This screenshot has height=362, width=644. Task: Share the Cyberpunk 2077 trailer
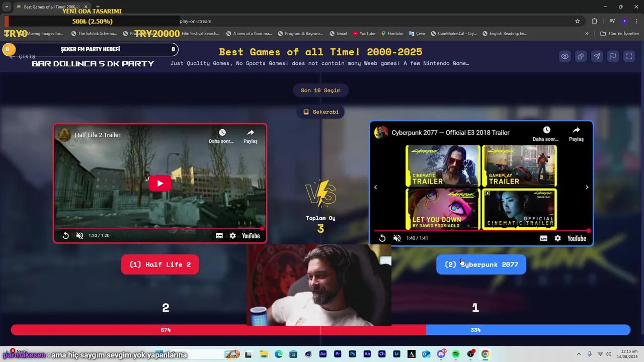click(576, 134)
